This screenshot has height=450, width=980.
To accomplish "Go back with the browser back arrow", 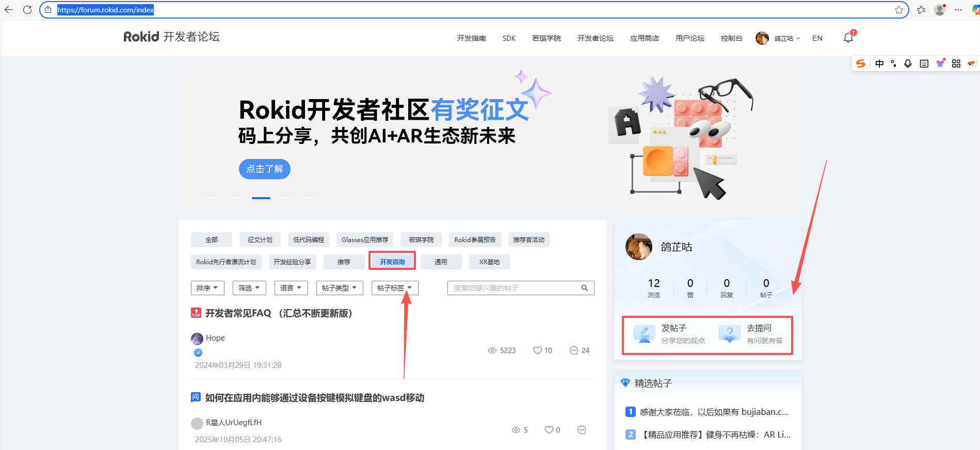I will (9, 10).
